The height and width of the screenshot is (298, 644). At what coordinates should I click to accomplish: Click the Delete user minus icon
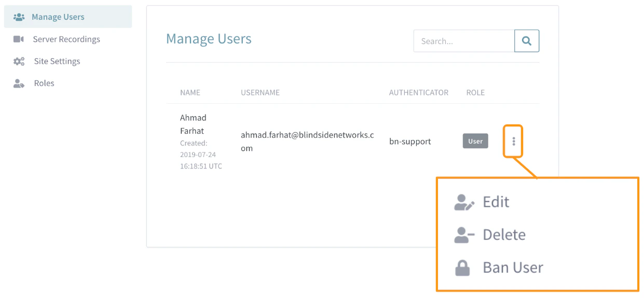pyautogui.click(x=464, y=235)
